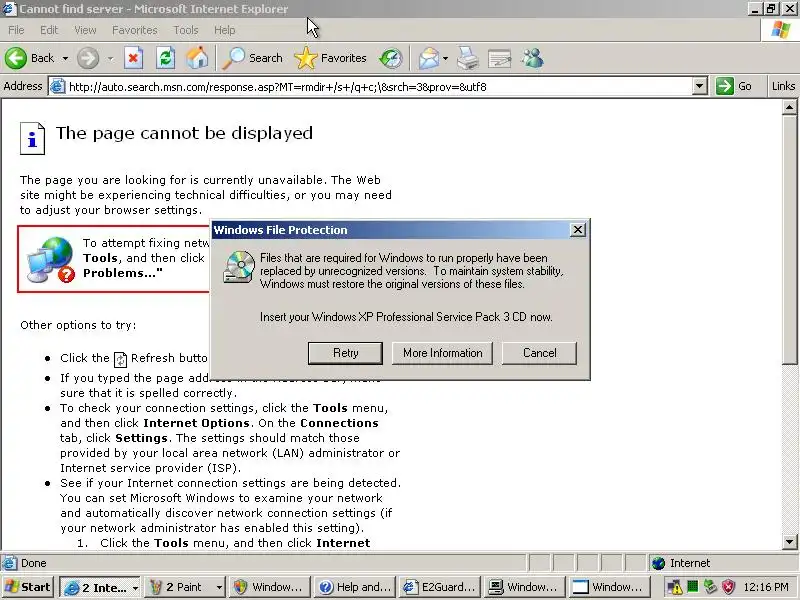Open the Favorites pane star button
Viewport: 800px width, 600px height.
coord(331,58)
